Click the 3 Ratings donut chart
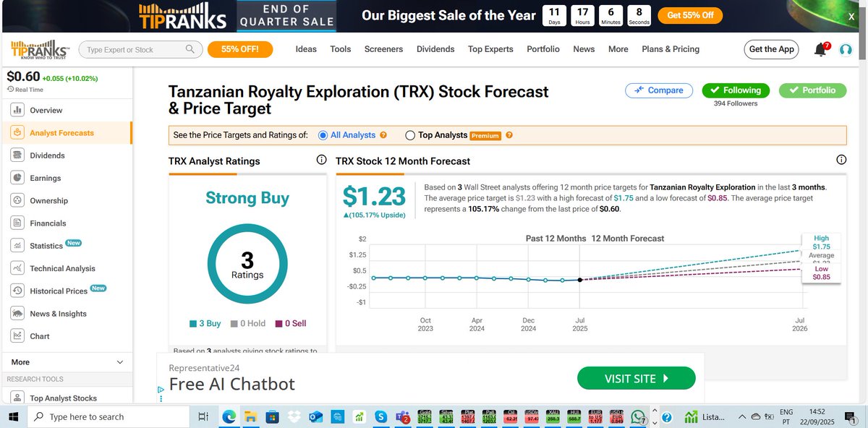 247,264
